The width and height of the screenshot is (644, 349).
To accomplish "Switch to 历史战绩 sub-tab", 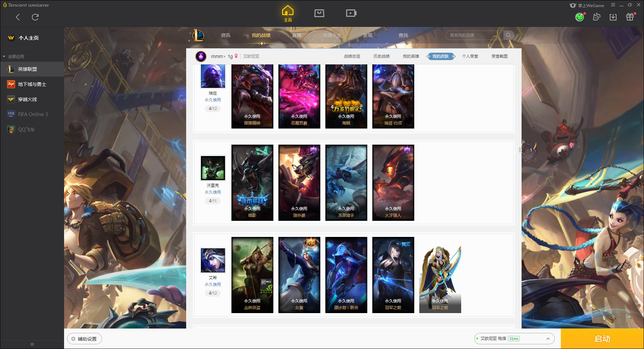I will [381, 56].
